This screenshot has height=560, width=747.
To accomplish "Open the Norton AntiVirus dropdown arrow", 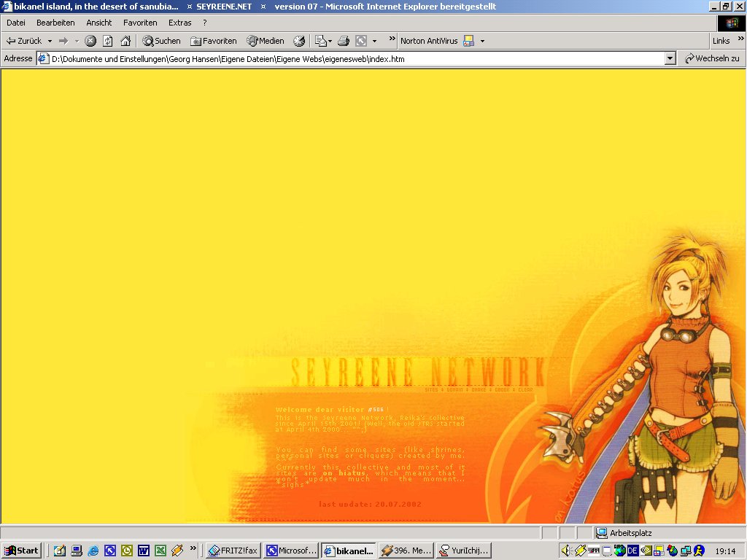I will pyautogui.click(x=482, y=41).
